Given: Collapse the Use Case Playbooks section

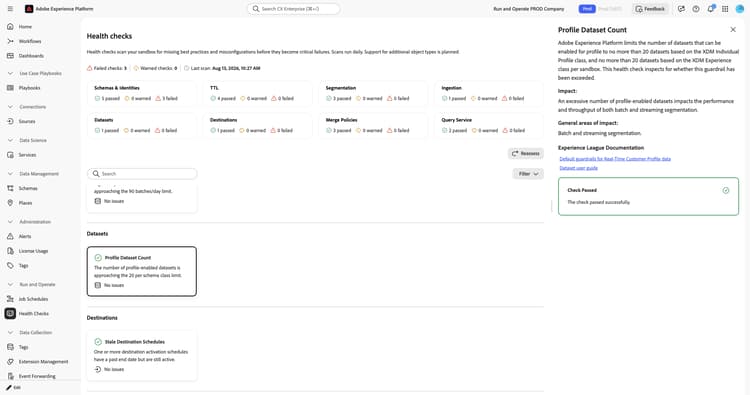Looking at the screenshot, I should tap(10, 73).
